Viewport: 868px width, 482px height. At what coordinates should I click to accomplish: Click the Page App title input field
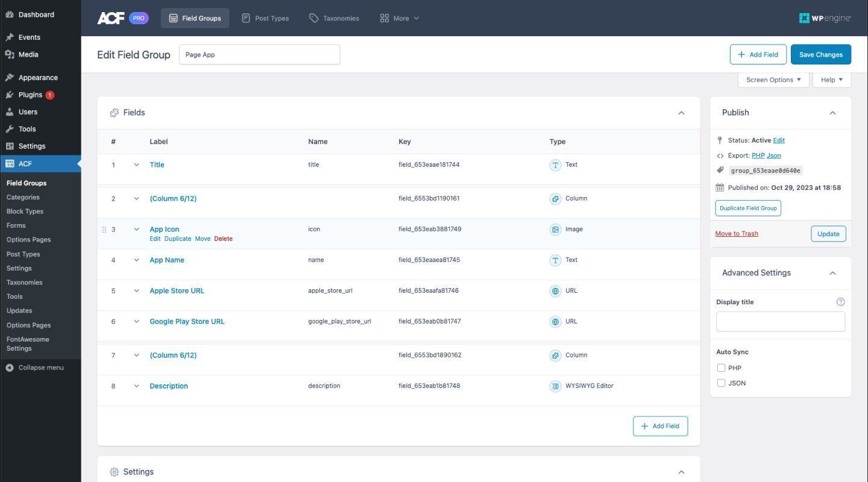259,54
